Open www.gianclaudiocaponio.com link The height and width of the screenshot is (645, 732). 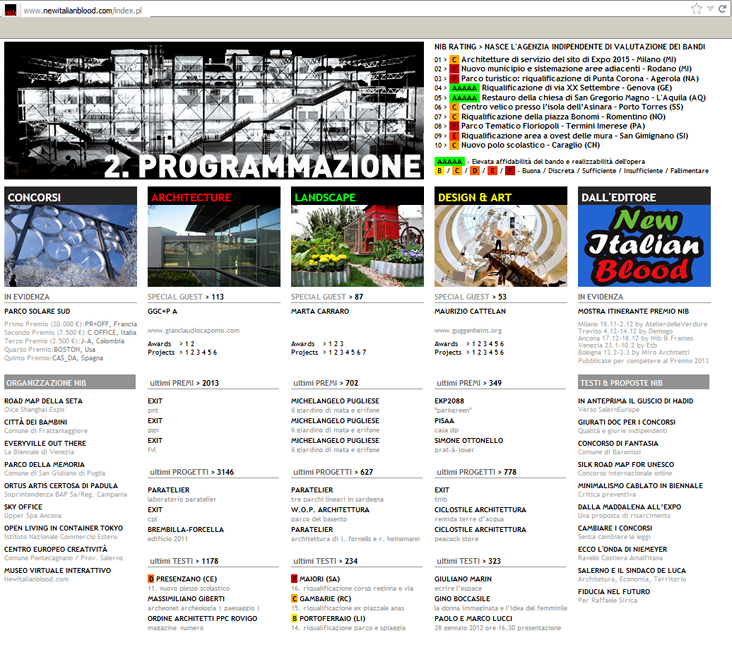click(x=193, y=330)
